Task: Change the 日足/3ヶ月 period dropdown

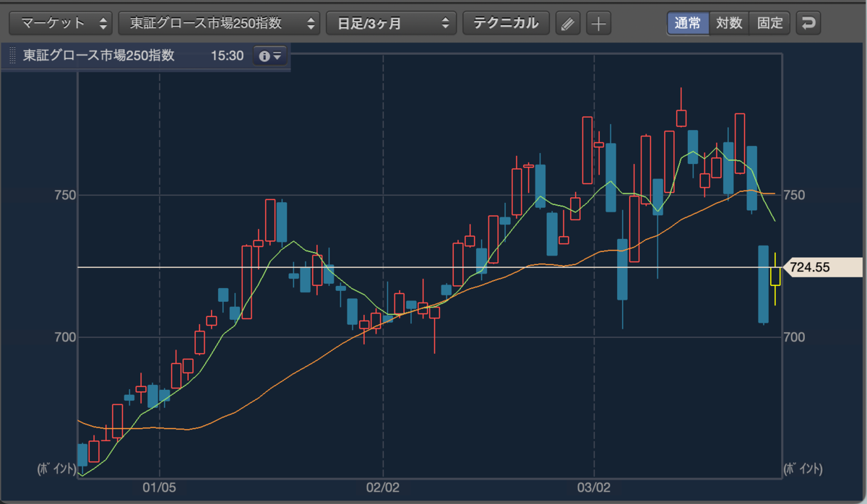Action: point(392,22)
